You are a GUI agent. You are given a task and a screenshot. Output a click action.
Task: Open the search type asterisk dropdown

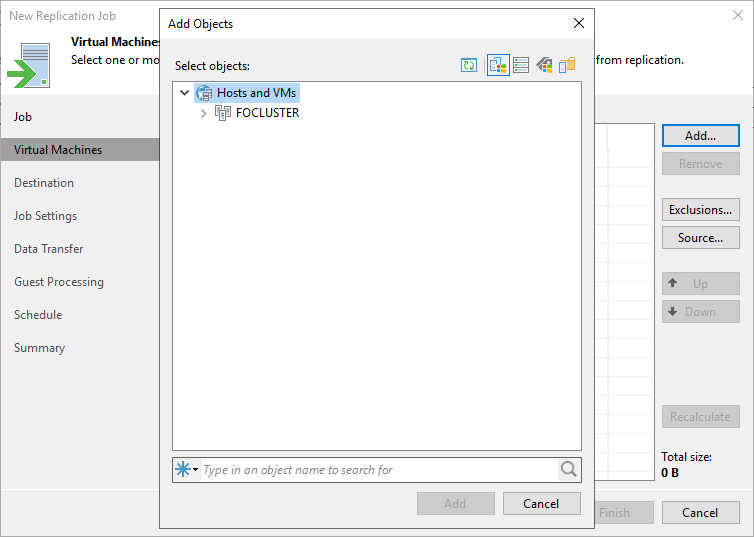tap(187, 469)
